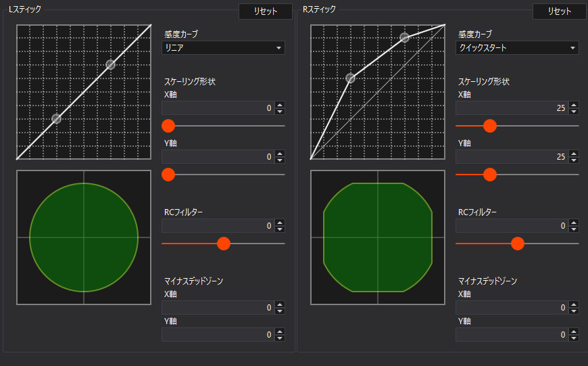
Task: Click the Rスティック RCフィルター value field
Action: tap(512, 225)
